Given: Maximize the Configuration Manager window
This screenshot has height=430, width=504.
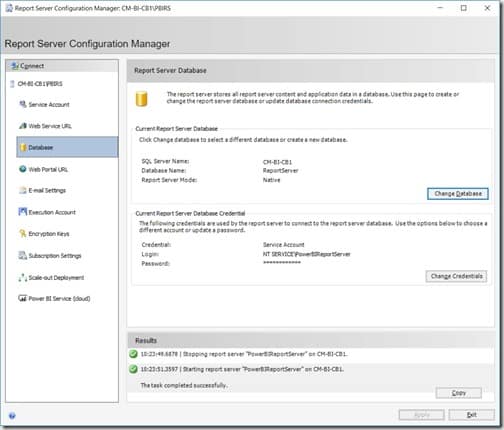Looking at the screenshot, I should pyautogui.click(x=463, y=8).
